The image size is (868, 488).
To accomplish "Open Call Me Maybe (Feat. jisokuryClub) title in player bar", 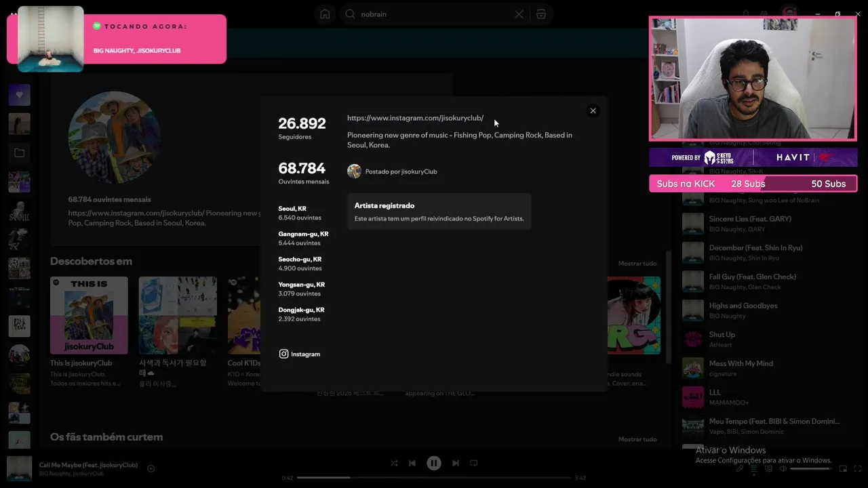I will [x=88, y=465].
